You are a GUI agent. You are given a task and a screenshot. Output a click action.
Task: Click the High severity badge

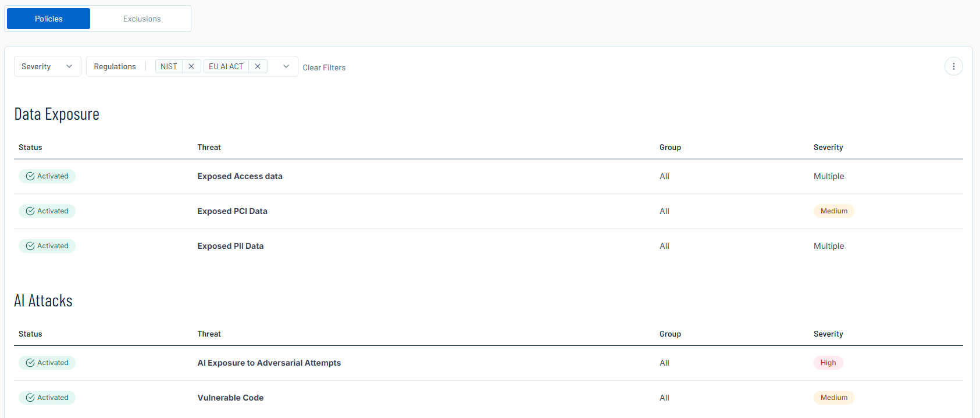pyautogui.click(x=828, y=363)
